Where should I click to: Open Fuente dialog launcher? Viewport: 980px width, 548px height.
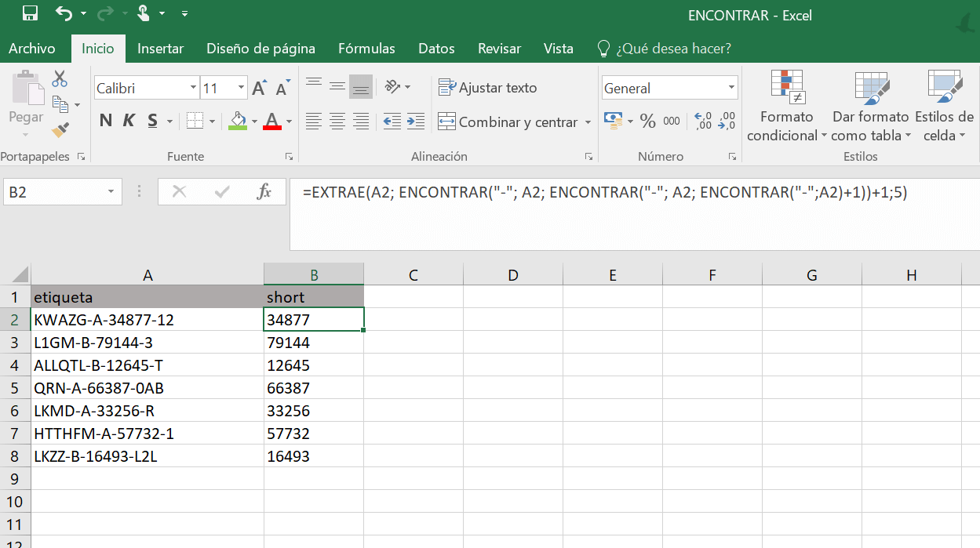coord(289,157)
